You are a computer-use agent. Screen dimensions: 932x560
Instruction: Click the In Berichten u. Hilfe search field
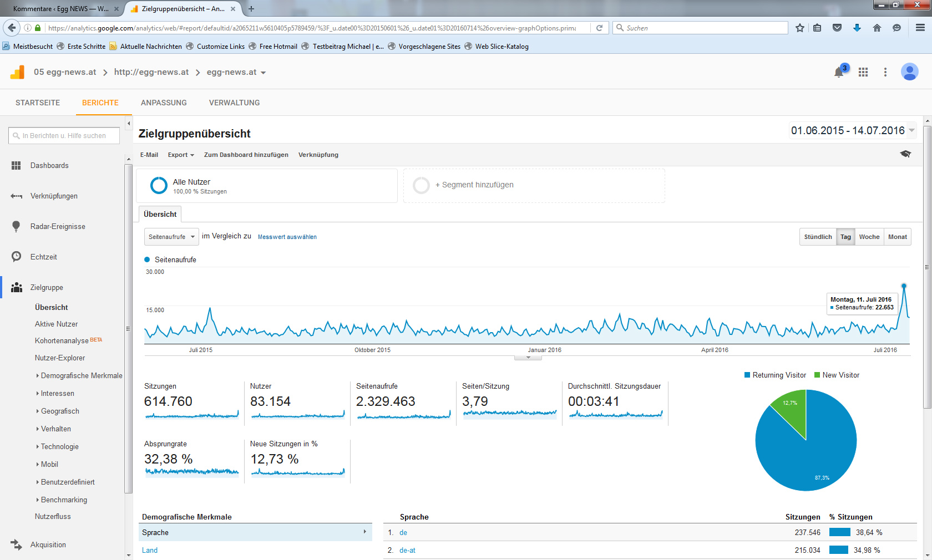click(x=64, y=136)
